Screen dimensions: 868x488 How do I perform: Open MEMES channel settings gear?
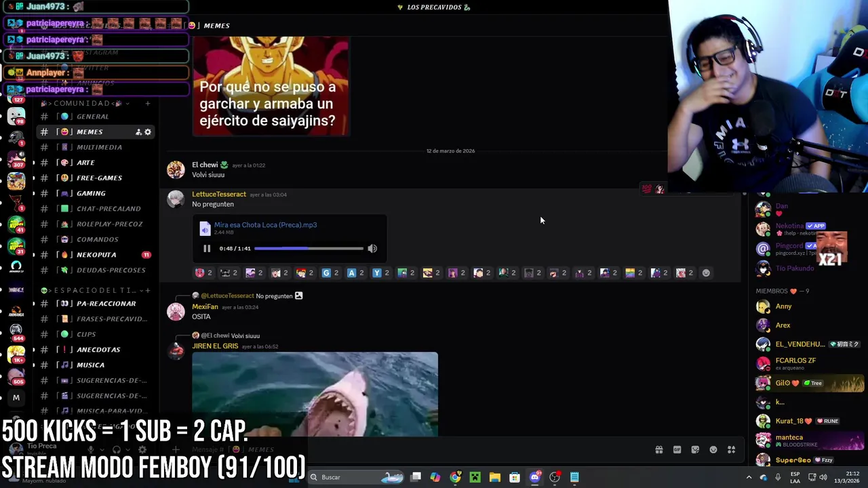(x=148, y=132)
